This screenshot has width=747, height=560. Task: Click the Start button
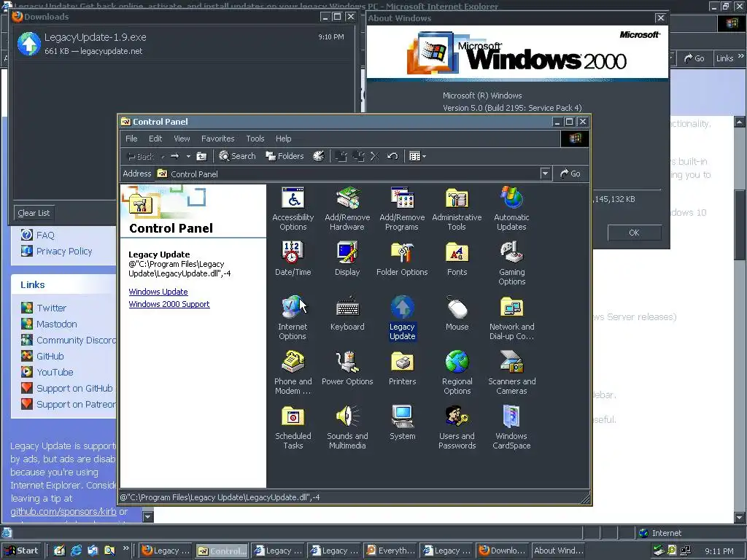22,551
